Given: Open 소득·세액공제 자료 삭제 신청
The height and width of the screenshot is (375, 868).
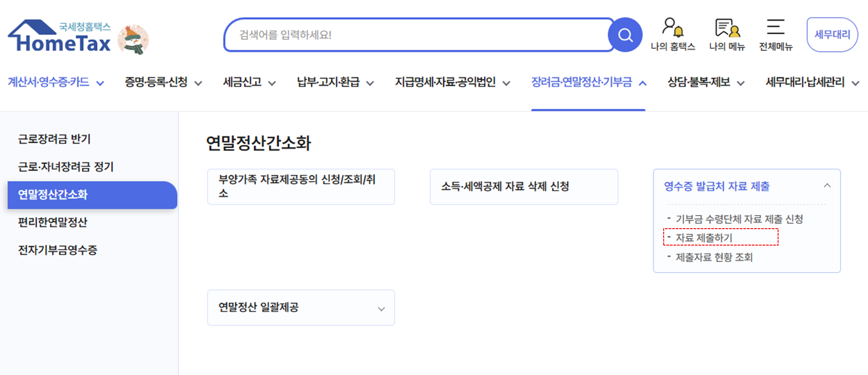Looking at the screenshot, I should point(505,187).
